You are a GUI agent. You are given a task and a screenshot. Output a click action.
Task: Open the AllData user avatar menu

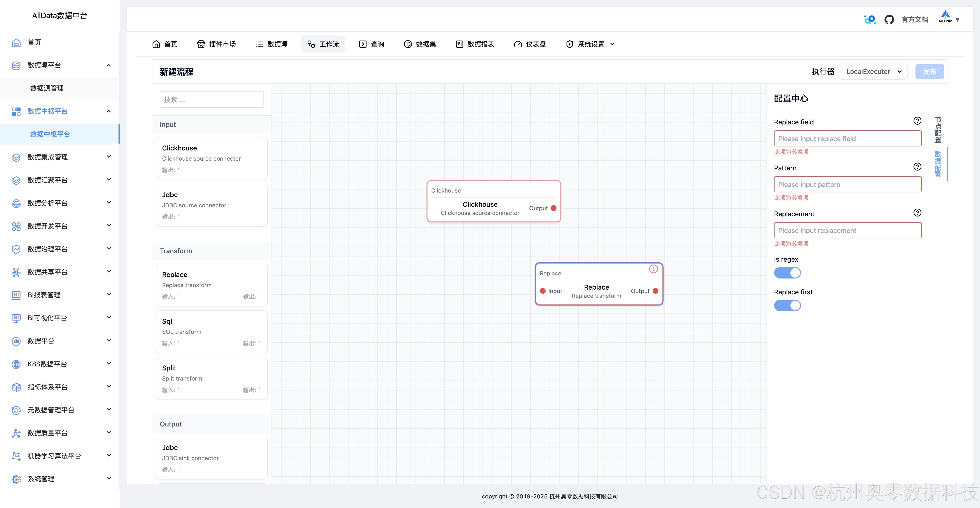pyautogui.click(x=949, y=17)
